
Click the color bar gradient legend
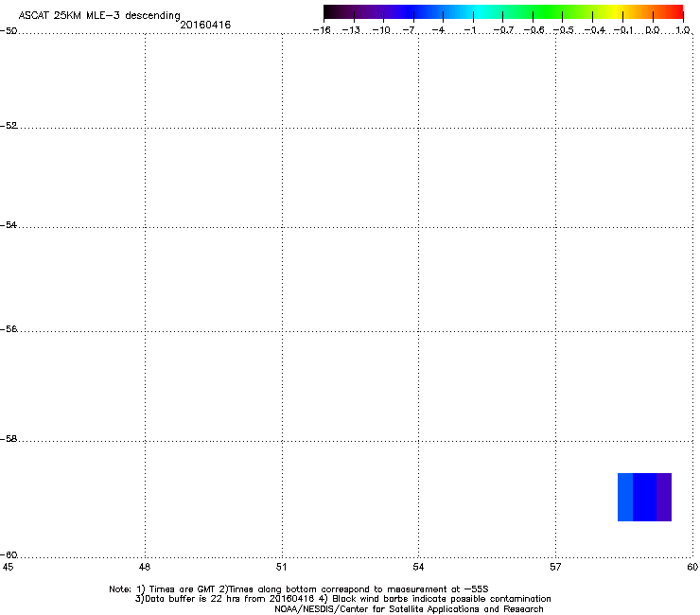503,11
